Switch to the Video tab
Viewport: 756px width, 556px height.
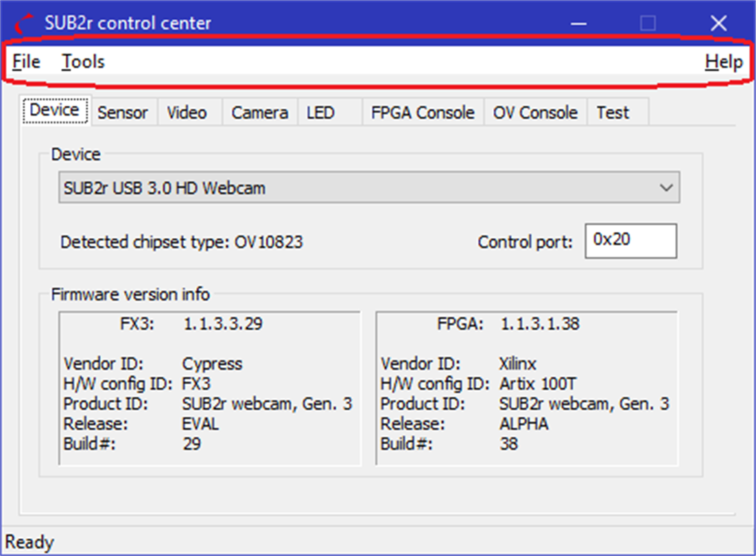187,113
